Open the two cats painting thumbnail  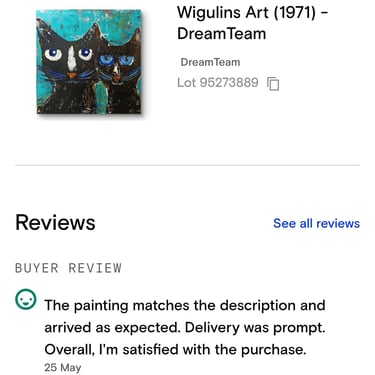tap(89, 61)
